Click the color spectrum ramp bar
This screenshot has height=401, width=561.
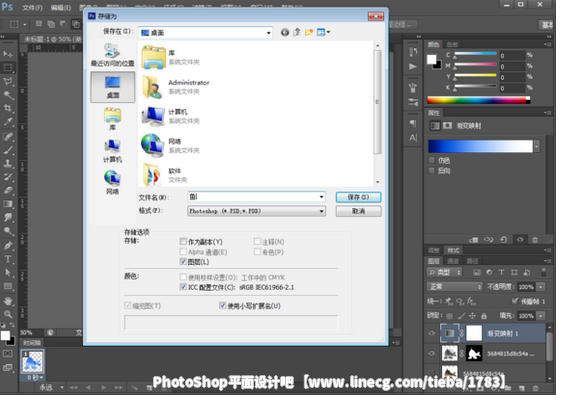[x=478, y=100]
